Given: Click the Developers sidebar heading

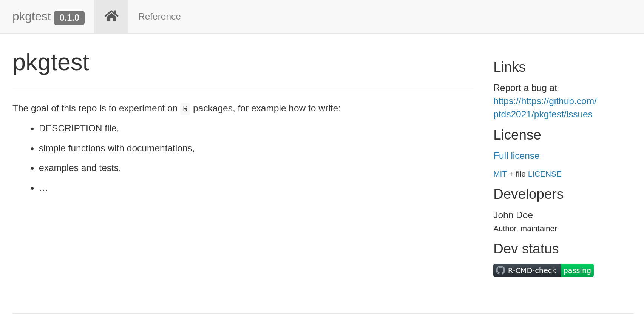Looking at the screenshot, I should click(x=528, y=194).
